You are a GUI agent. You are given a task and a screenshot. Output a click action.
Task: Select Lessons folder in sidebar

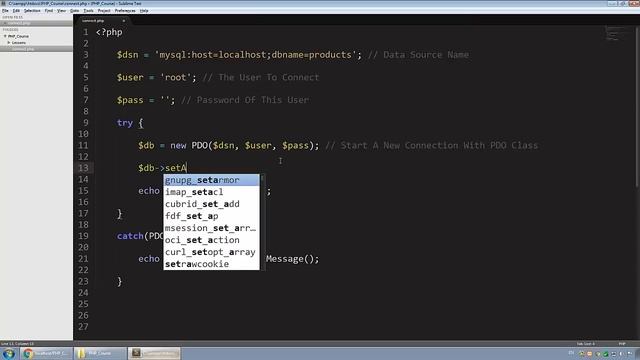(19, 42)
